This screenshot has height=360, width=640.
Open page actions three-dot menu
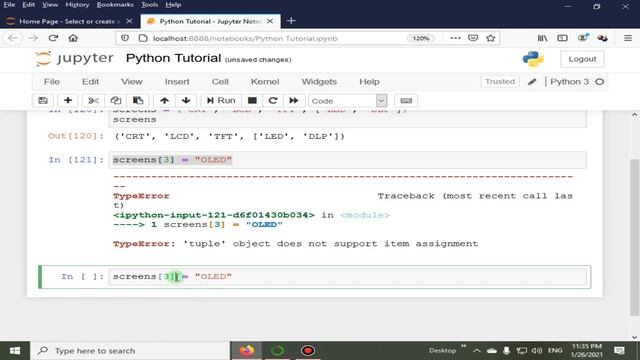pyautogui.click(x=455, y=38)
